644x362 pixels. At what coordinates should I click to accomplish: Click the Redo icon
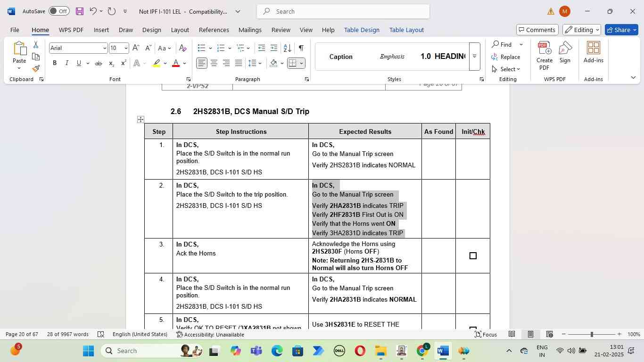pos(112,11)
